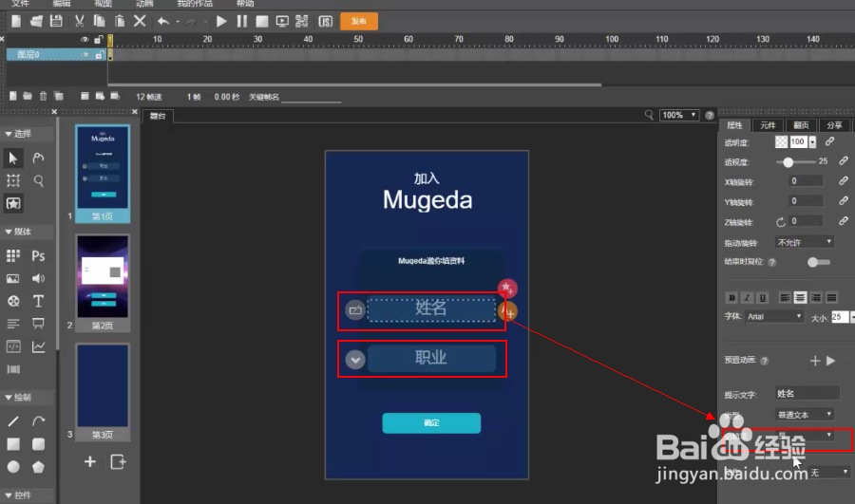Select the transform tool

tap(13, 180)
